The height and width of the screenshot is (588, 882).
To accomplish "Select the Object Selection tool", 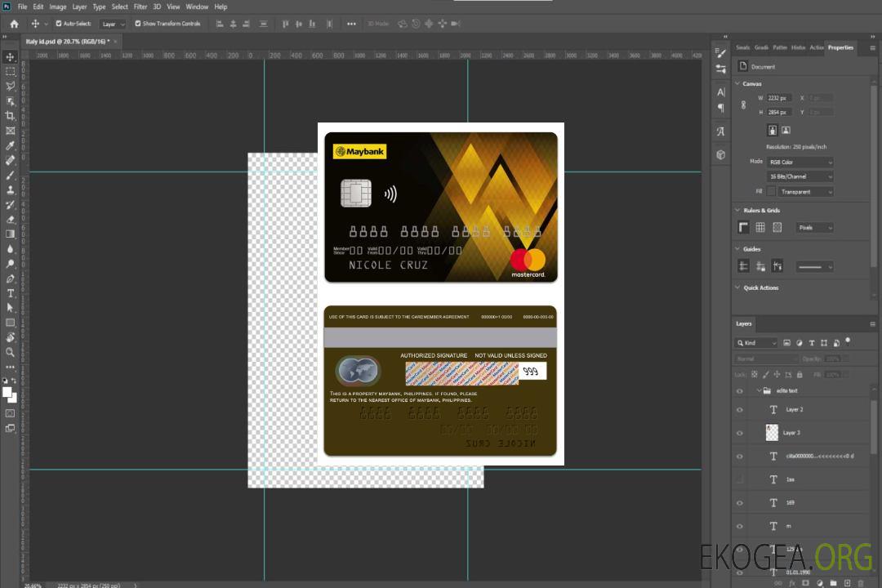I will (x=10, y=101).
